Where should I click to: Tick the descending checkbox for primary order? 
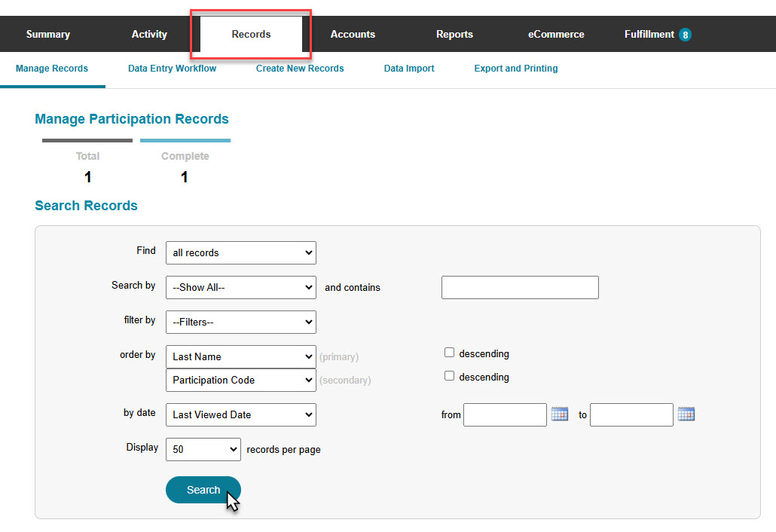(449, 353)
